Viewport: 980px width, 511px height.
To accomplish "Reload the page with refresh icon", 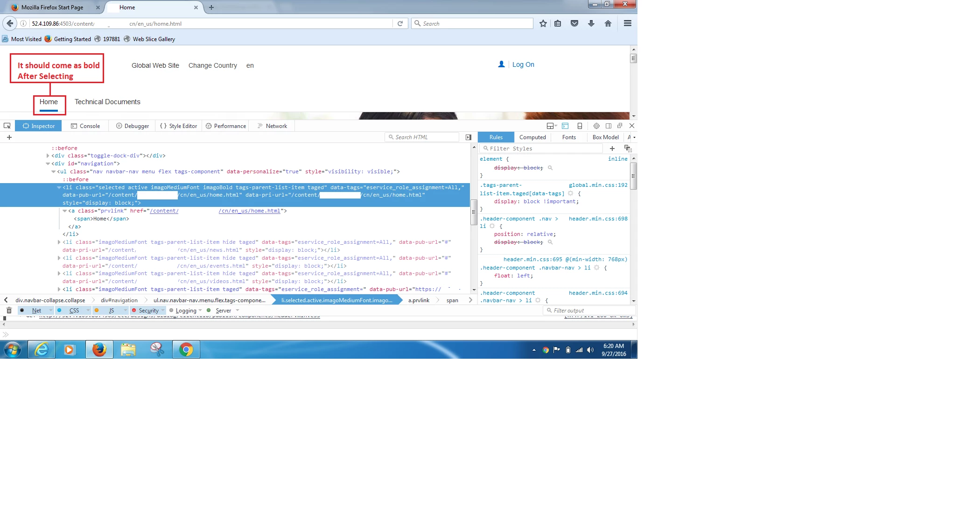I will (x=400, y=23).
